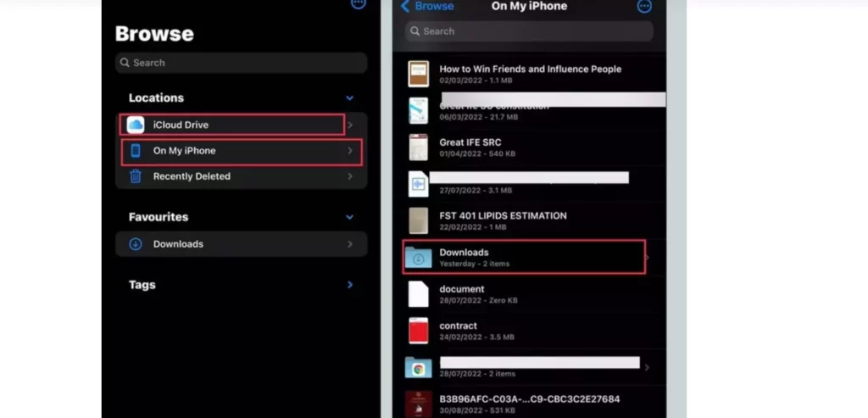Click the date 02/03/2022 - 1.1 MB

(x=476, y=81)
